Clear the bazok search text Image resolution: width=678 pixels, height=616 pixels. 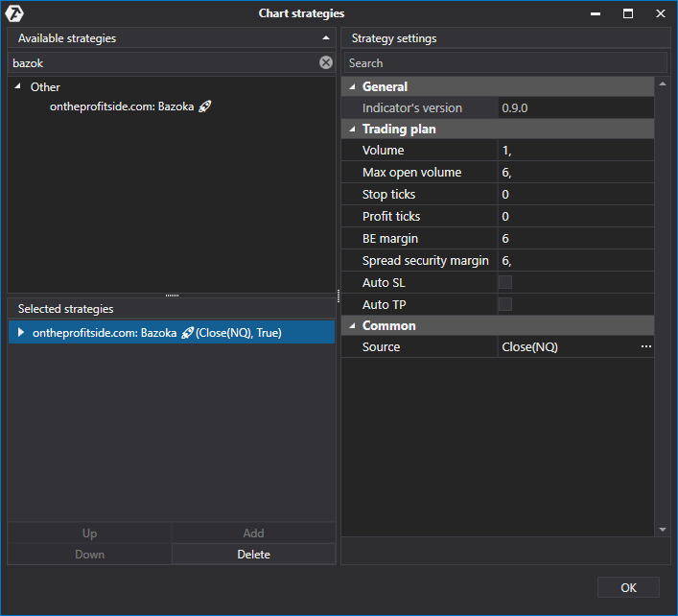pos(325,62)
